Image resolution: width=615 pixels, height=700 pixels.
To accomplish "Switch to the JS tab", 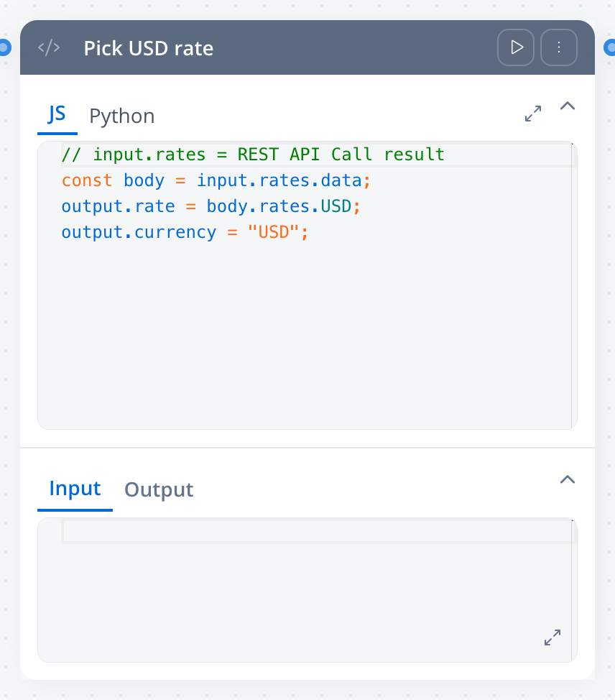I will pyautogui.click(x=57, y=115).
